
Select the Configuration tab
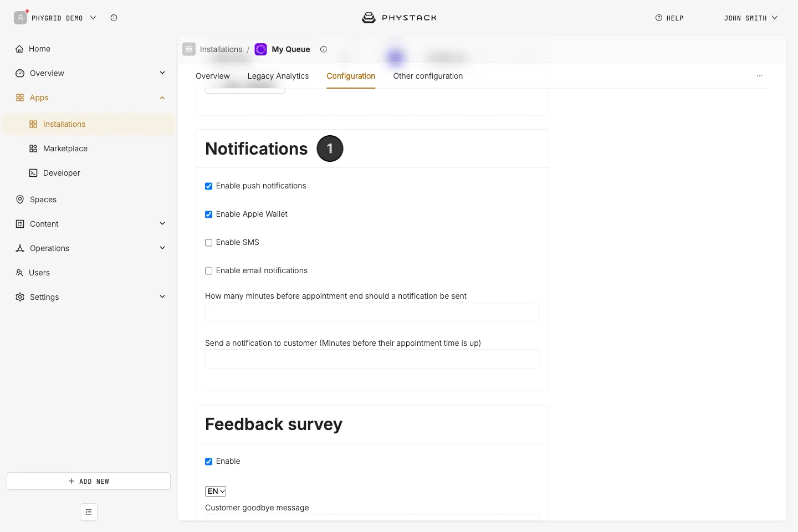pyautogui.click(x=351, y=76)
